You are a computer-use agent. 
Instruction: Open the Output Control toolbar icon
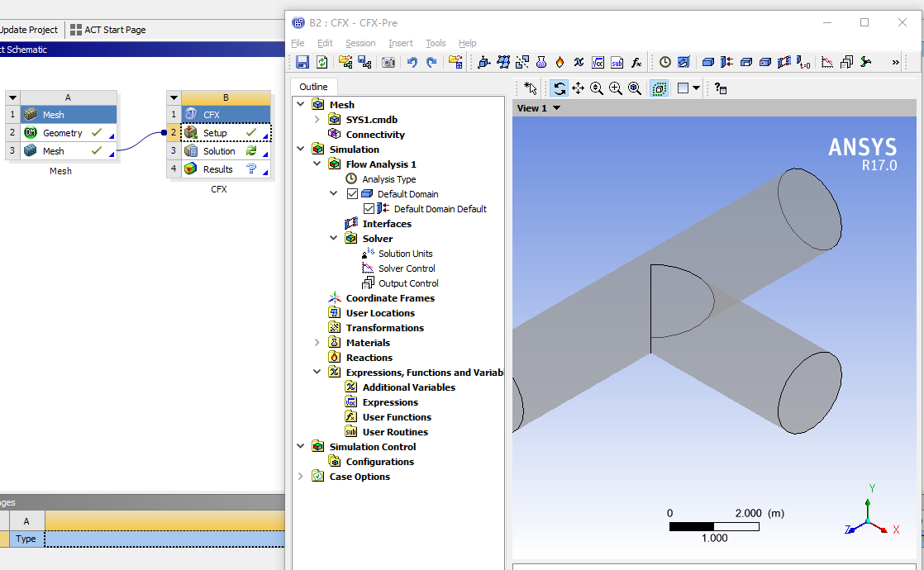pyautogui.click(x=847, y=62)
